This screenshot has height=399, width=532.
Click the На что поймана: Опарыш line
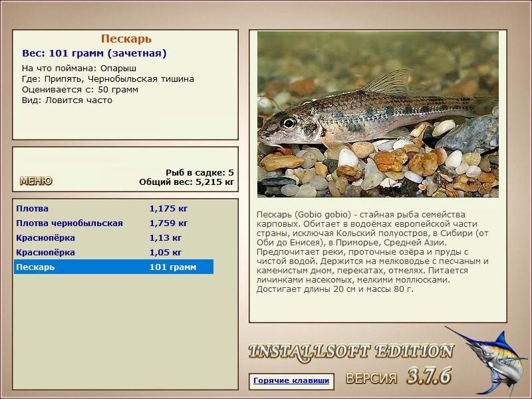[79, 68]
